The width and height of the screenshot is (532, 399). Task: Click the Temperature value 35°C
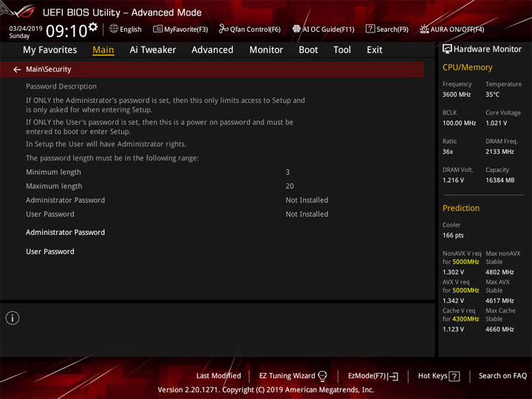[492, 95]
